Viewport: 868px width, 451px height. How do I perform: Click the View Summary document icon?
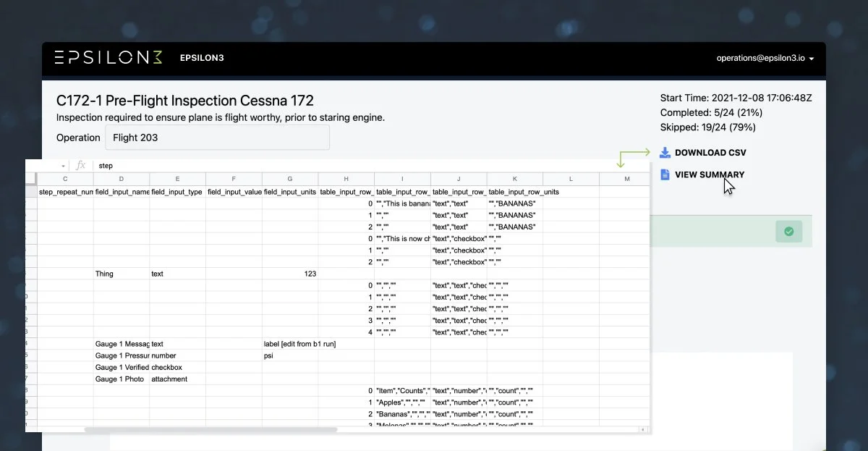pos(665,174)
